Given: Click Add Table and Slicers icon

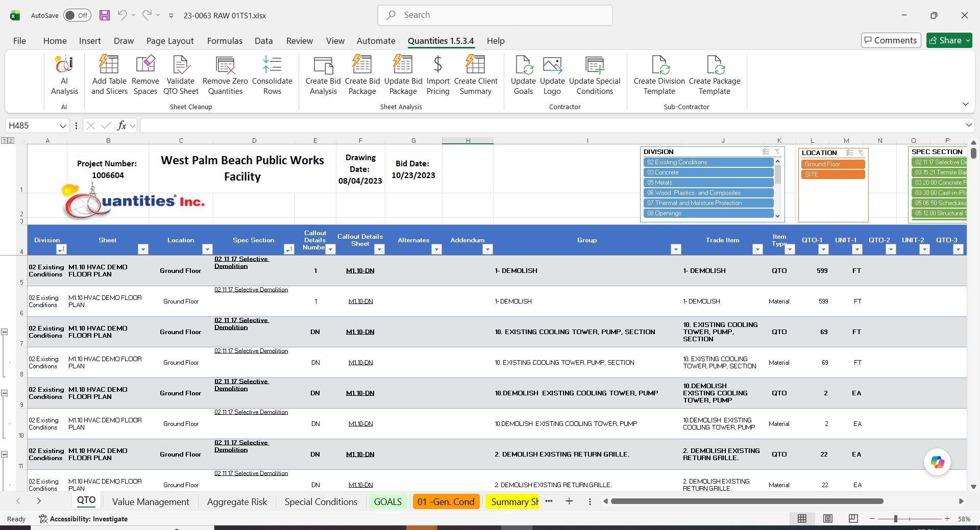Looking at the screenshot, I should [x=109, y=65].
